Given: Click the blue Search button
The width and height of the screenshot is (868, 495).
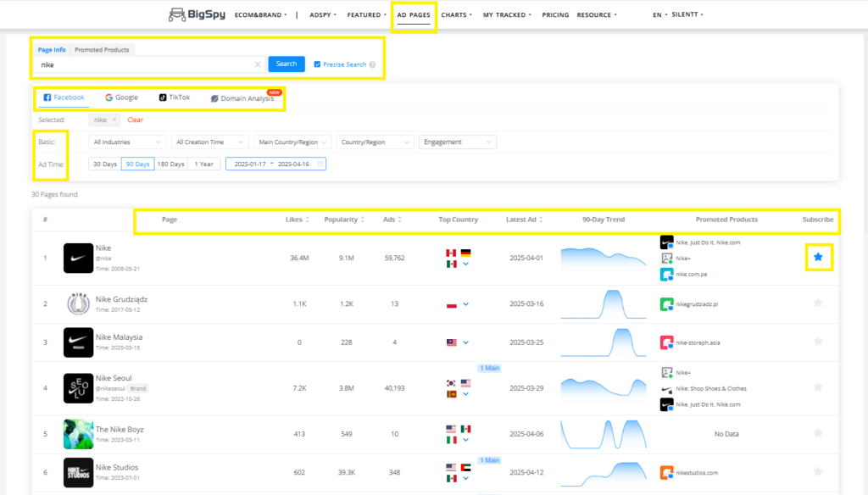Looking at the screenshot, I should pos(287,64).
